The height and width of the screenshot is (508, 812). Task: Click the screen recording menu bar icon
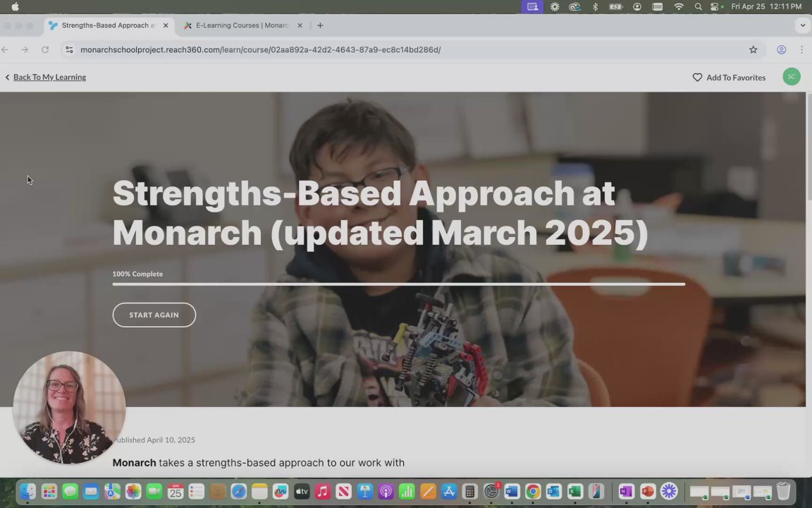(532, 7)
